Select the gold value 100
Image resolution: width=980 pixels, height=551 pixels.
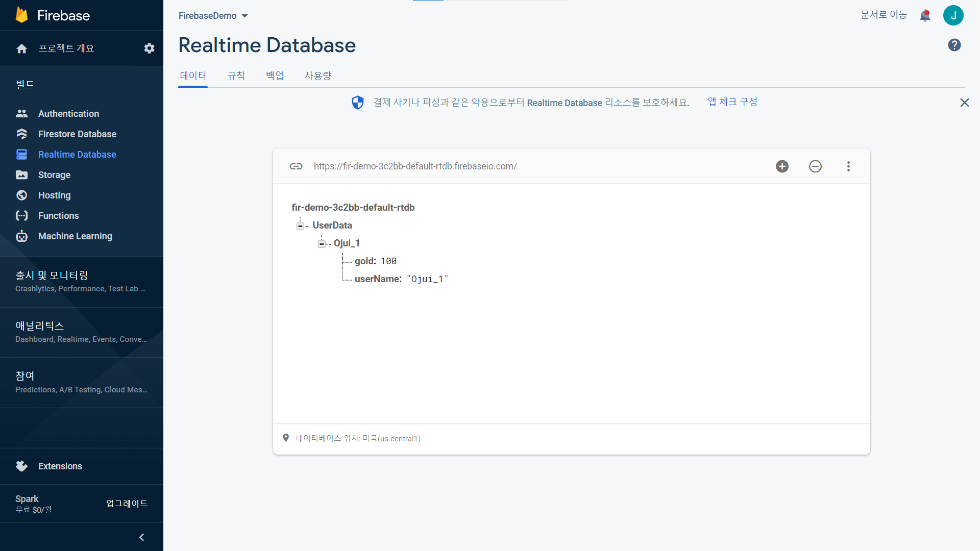(388, 261)
